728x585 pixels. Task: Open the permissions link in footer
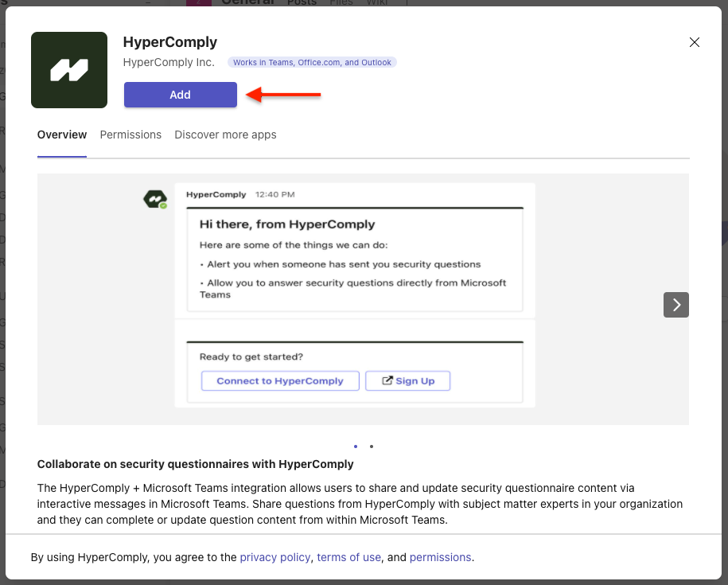click(440, 557)
